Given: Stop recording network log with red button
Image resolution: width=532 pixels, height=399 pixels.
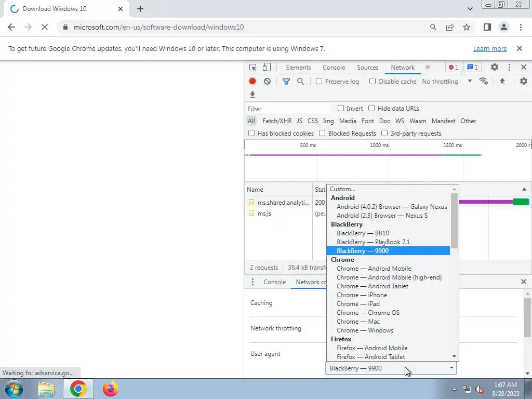Looking at the screenshot, I should 252,82.
